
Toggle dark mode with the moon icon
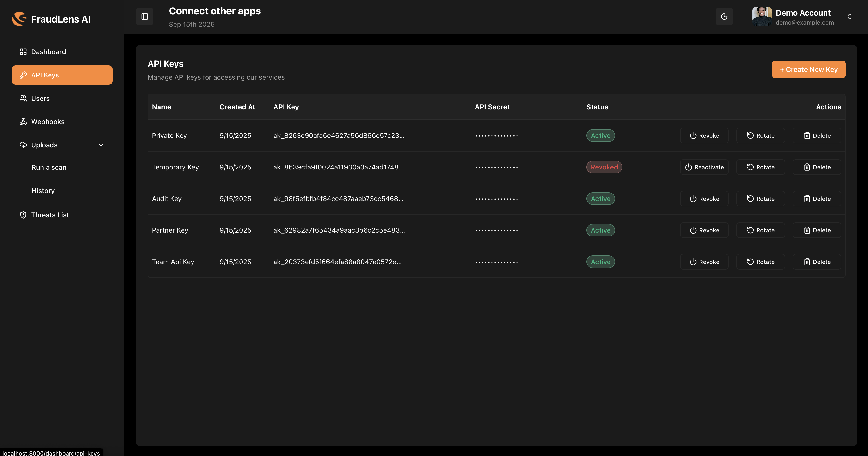pos(724,16)
